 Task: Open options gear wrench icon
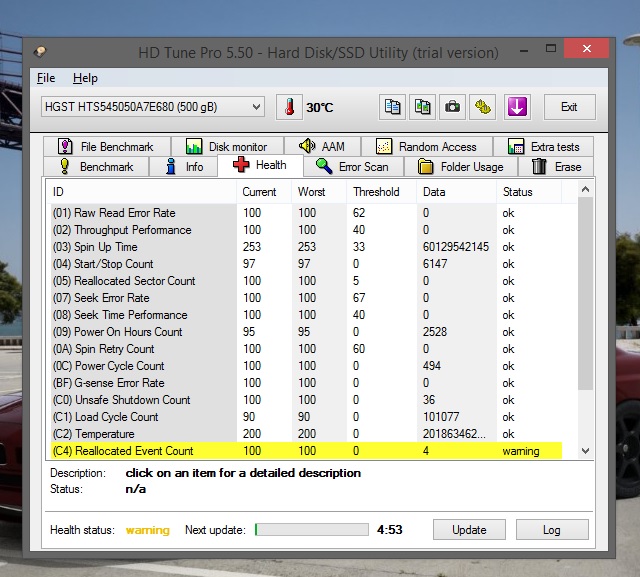tap(482, 107)
